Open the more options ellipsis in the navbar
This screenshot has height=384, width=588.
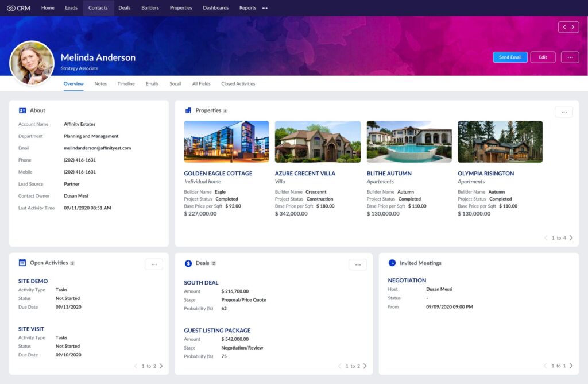pyautogui.click(x=265, y=8)
